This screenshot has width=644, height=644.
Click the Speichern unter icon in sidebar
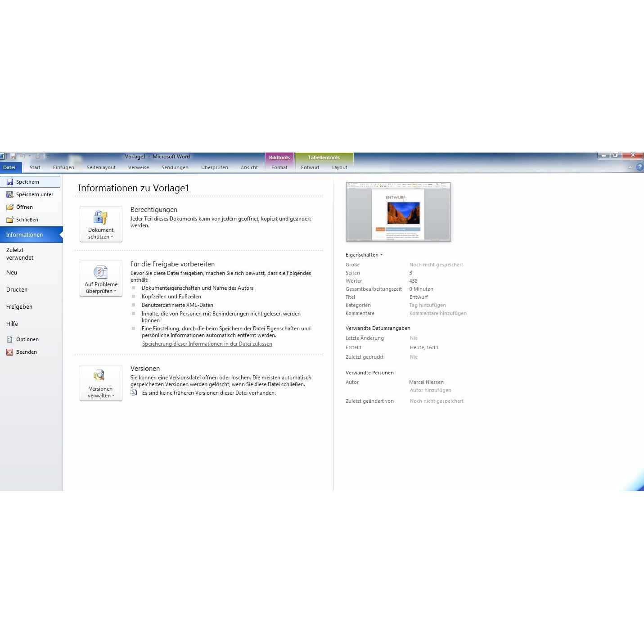click(x=9, y=194)
